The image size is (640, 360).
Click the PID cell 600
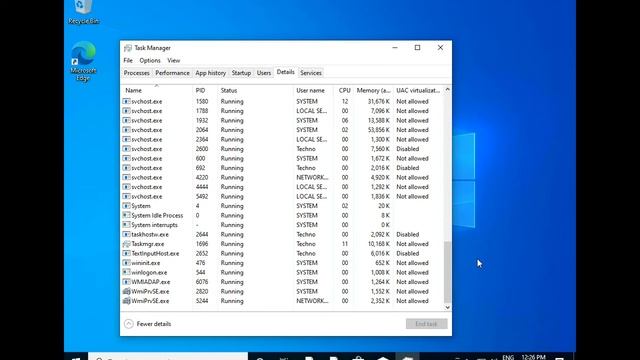200,158
